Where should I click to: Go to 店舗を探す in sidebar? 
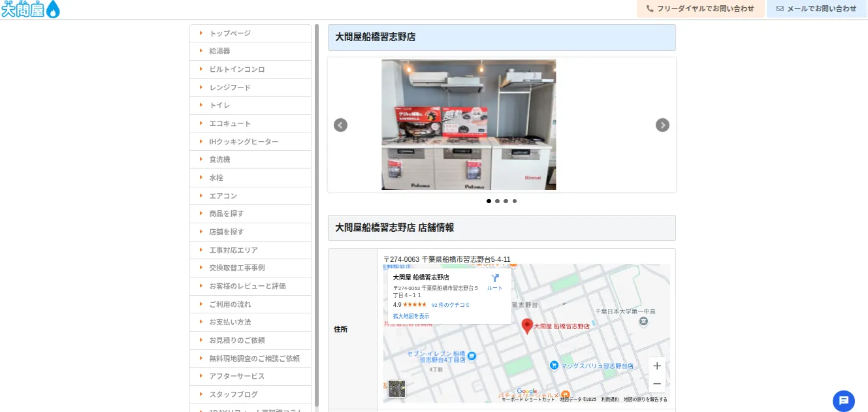point(250,232)
